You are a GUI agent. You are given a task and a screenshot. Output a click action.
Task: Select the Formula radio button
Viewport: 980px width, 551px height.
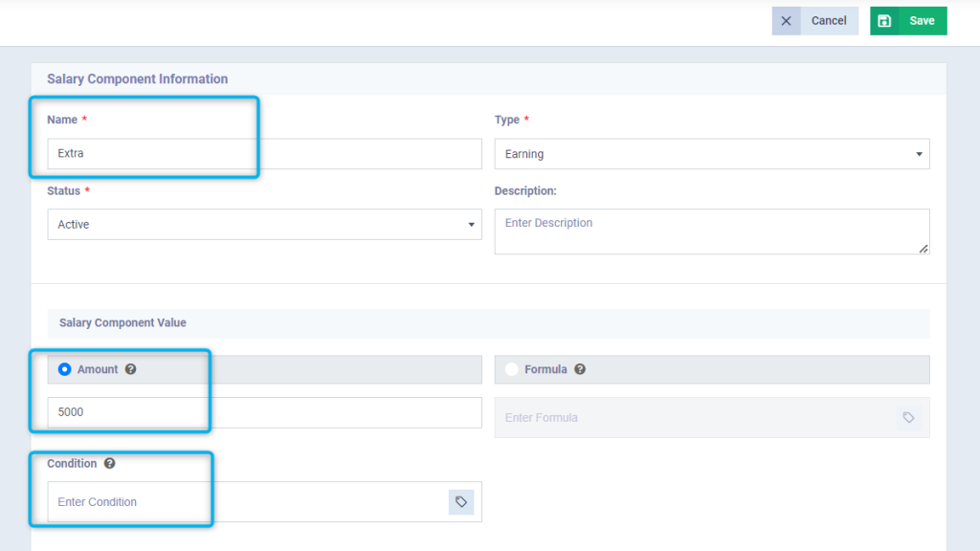coord(512,368)
